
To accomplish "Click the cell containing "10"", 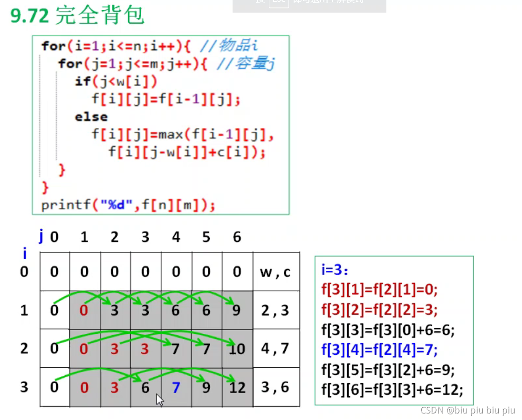I will [237, 348].
